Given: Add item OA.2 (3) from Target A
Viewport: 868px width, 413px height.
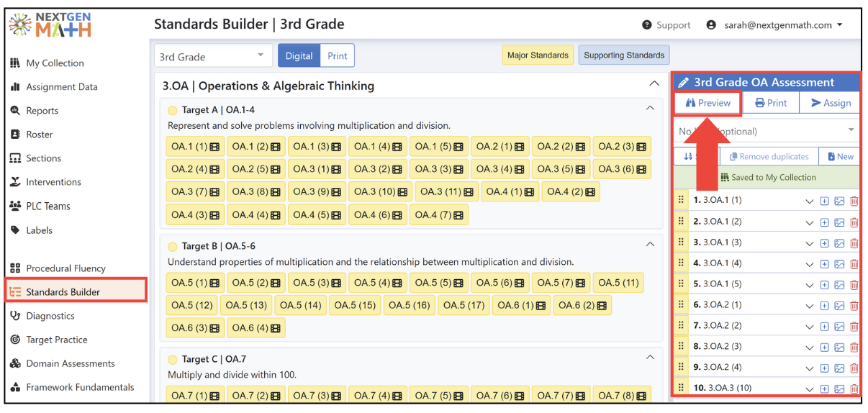Looking at the screenshot, I should pos(622,147).
